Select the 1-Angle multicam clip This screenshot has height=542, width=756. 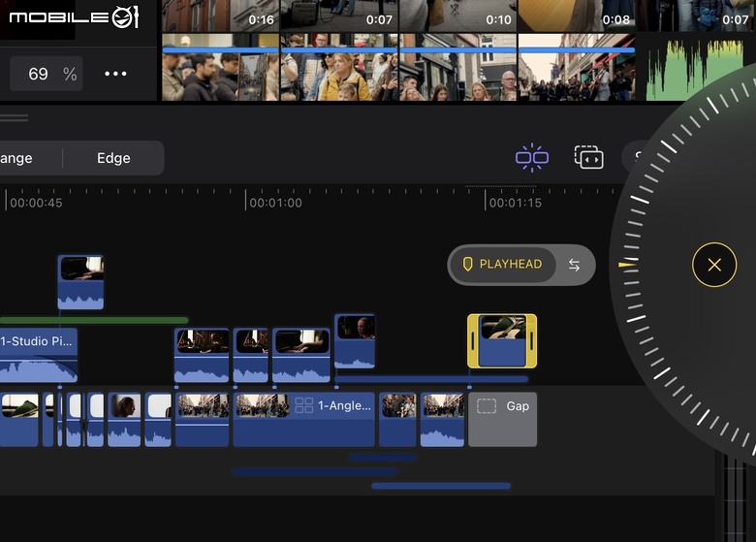coord(303,419)
